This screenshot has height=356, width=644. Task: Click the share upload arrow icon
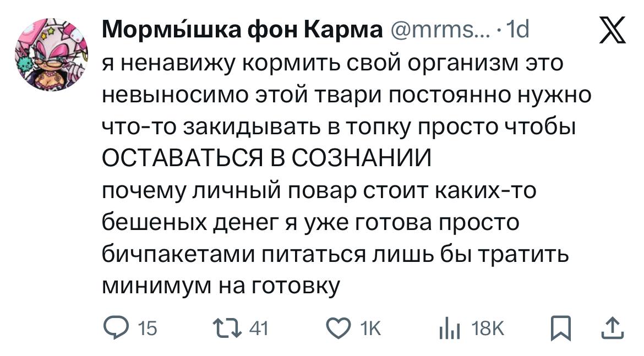pyautogui.click(x=613, y=328)
